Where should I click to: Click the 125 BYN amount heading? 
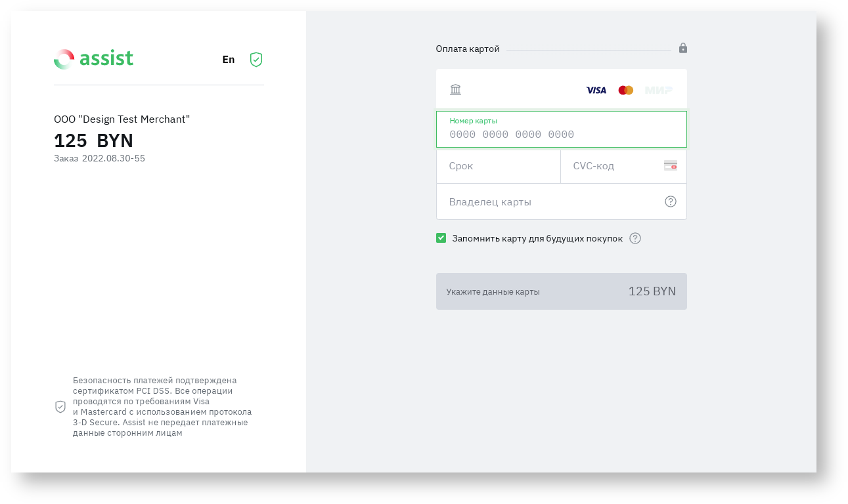tap(93, 140)
